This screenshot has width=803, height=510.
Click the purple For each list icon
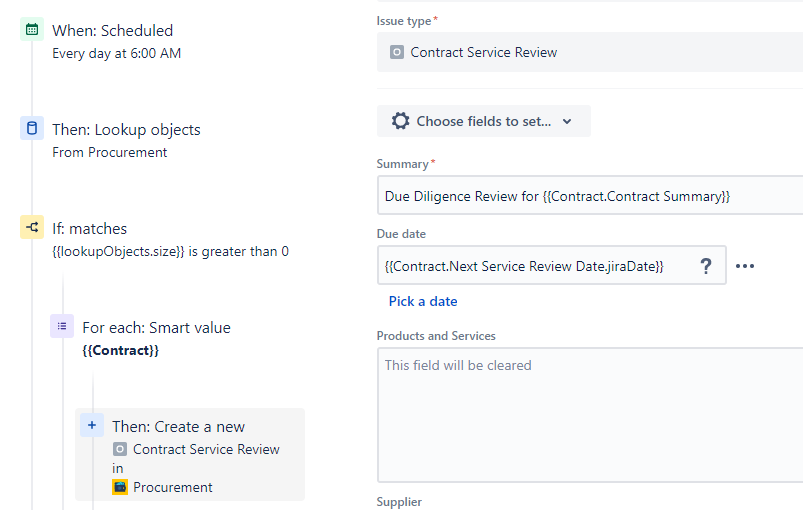coord(62,326)
